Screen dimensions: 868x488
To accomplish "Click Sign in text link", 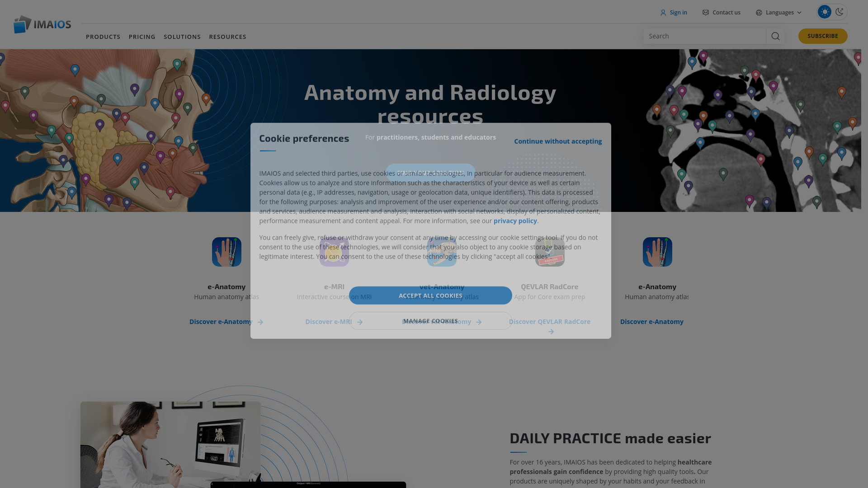I will tap(678, 13).
